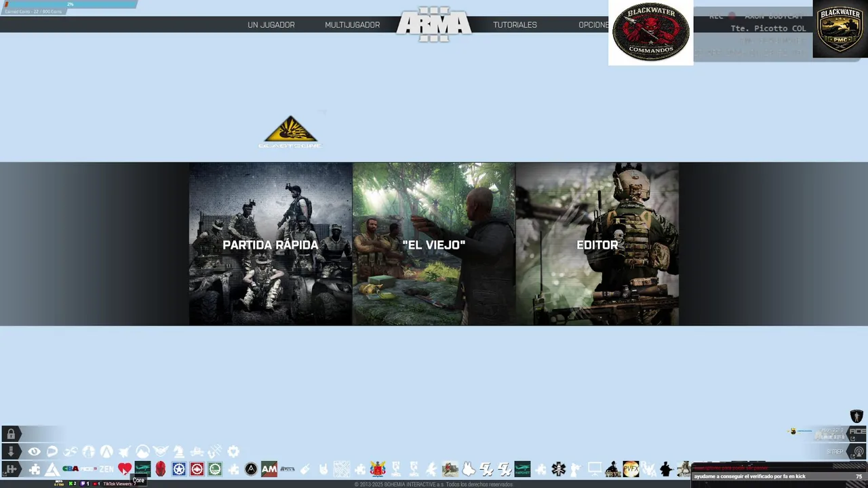
Task: Click the presentation screen mod icon
Action: pyautogui.click(x=595, y=469)
